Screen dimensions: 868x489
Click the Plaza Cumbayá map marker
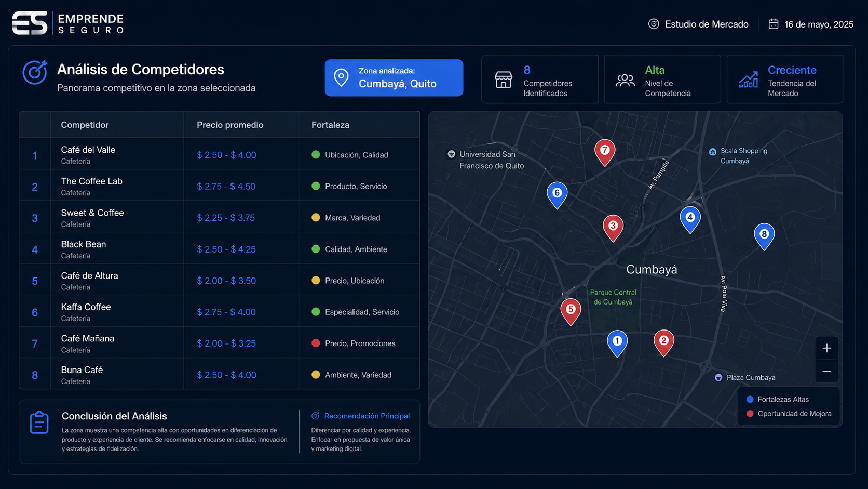pyautogui.click(x=718, y=377)
